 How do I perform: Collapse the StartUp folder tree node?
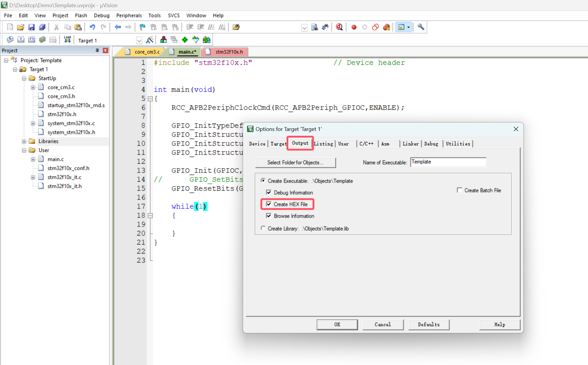[x=24, y=78]
